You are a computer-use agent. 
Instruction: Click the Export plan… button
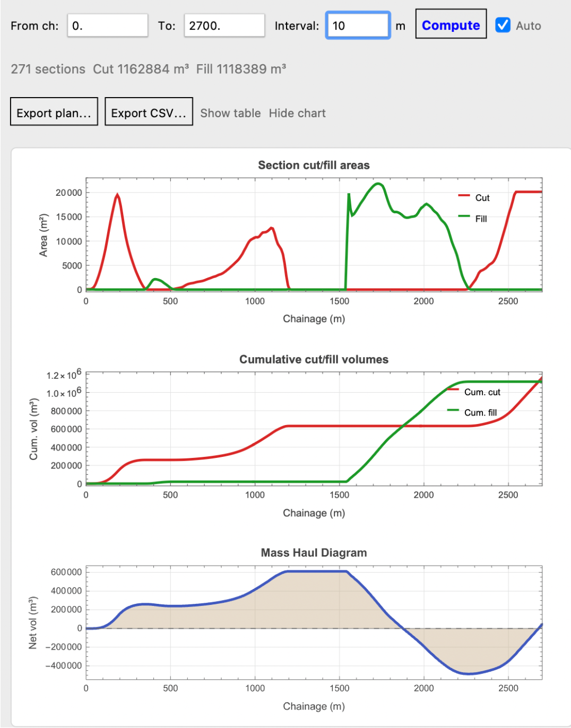tap(54, 111)
